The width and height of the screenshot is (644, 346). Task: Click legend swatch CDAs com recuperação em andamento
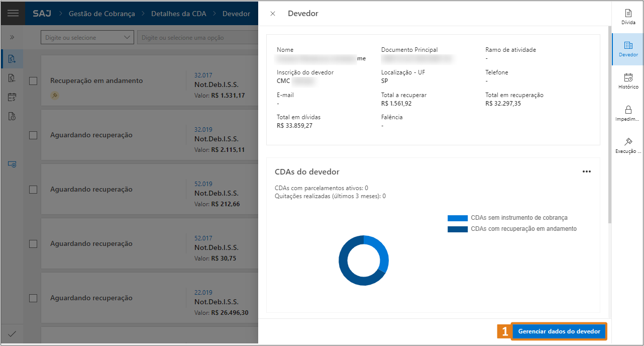click(458, 229)
